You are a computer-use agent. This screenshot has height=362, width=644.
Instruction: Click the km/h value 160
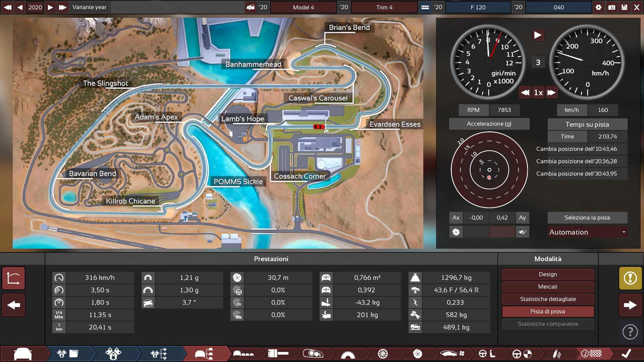click(x=603, y=110)
